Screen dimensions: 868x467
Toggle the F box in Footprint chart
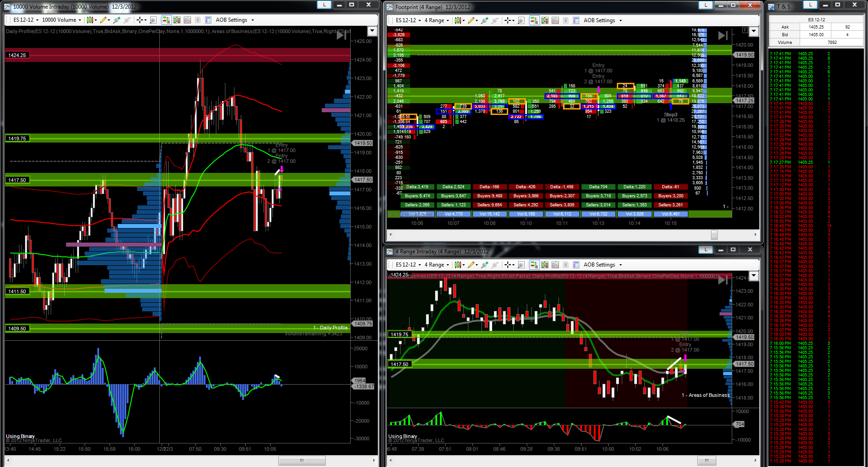[x=744, y=30]
